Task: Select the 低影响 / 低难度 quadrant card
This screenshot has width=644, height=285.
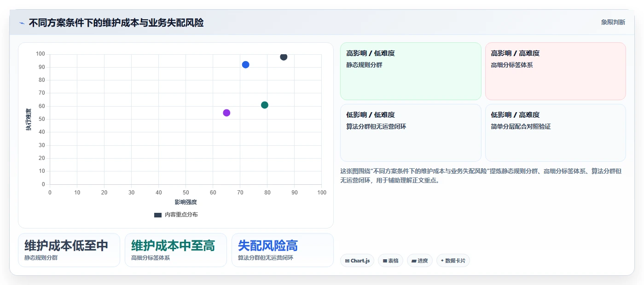Action: (411, 133)
